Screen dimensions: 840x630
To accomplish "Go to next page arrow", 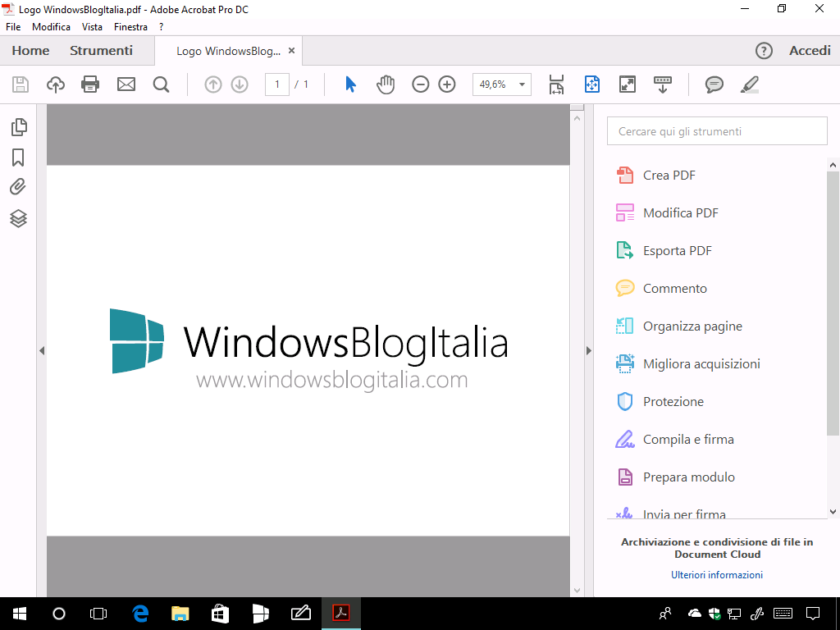I will tap(240, 84).
